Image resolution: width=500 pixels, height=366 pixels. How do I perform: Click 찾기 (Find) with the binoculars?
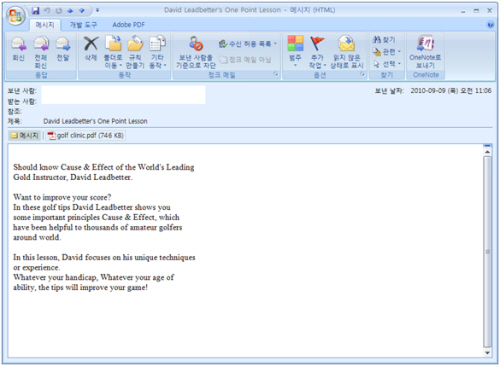[384, 40]
